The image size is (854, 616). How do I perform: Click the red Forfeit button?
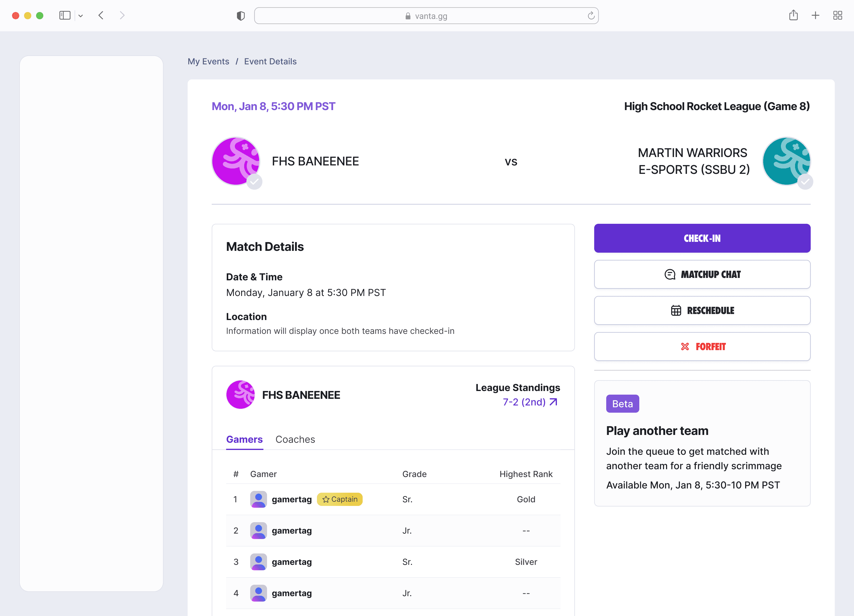702,347
